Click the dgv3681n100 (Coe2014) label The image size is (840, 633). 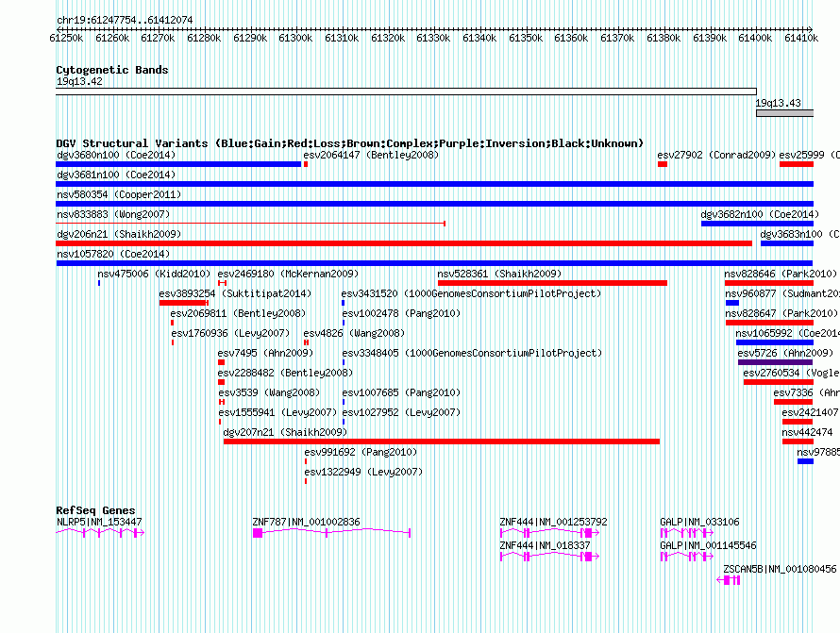pyautogui.click(x=116, y=175)
